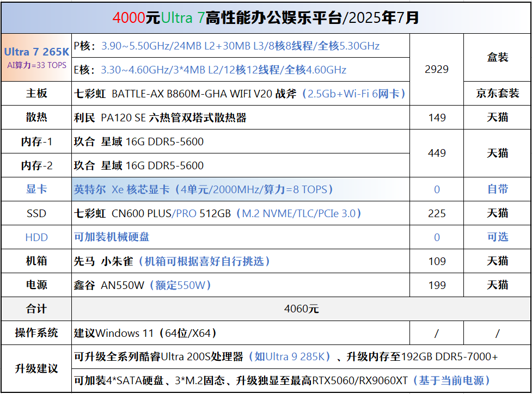Viewport: 532px width, 394px height.
Task: Select the "散热" row label
Action: [36, 118]
